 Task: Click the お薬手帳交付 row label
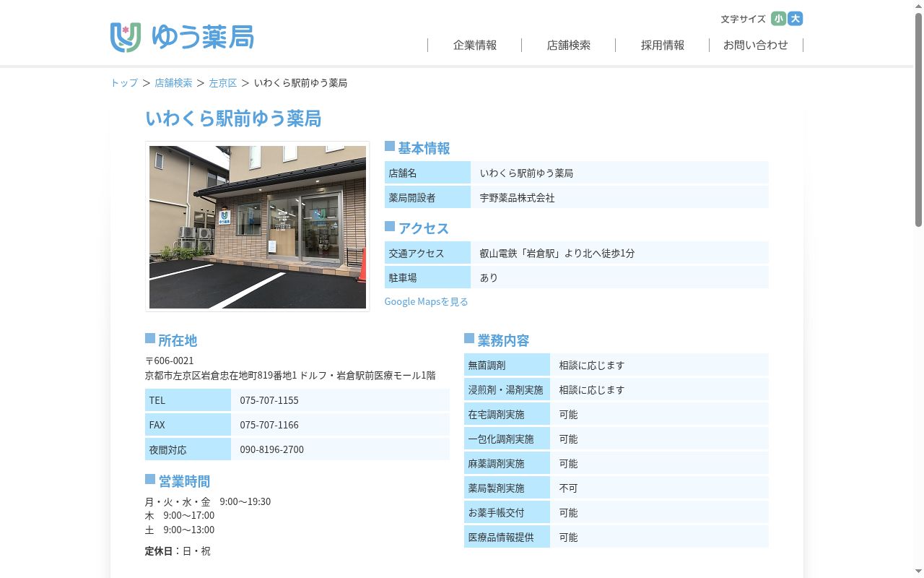click(x=507, y=513)
